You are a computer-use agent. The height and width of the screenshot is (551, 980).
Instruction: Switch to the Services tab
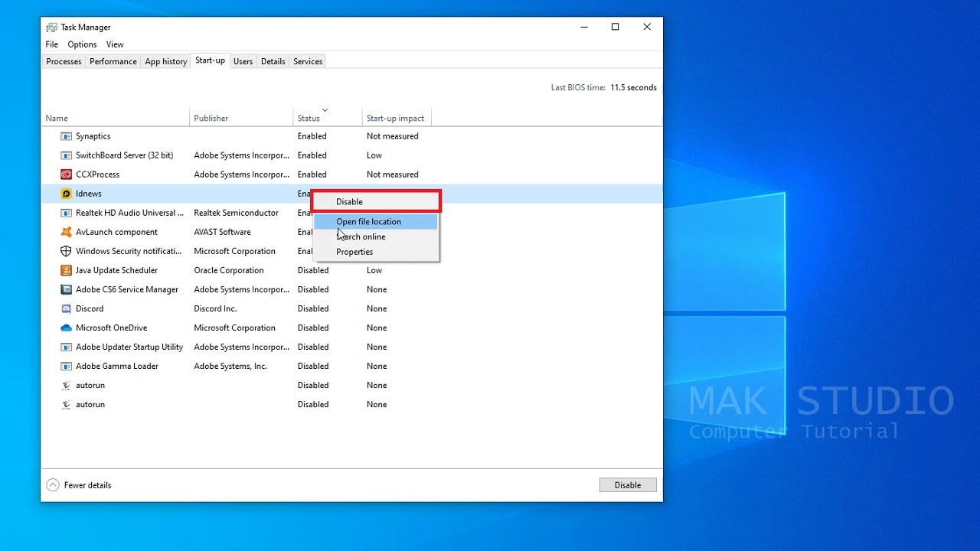click(308, 61)
